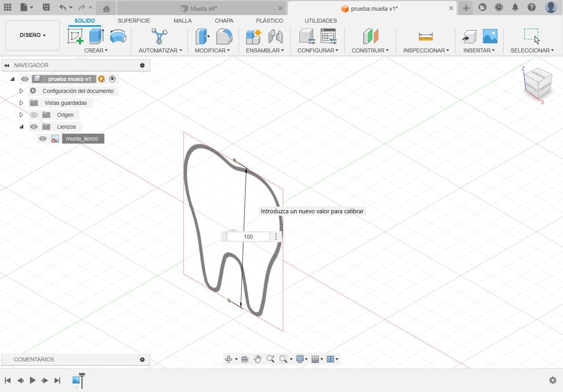
Task: Hide the muela_lienzo canvas visibility eye
Action: click(42, 139)
